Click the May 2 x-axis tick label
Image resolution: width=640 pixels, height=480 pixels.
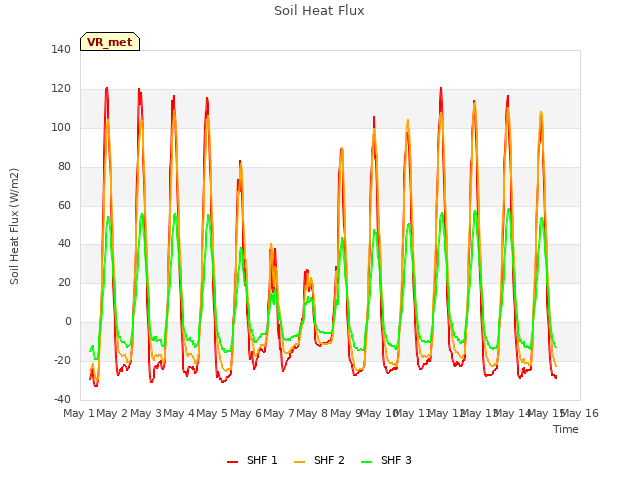tap(112, 413)
